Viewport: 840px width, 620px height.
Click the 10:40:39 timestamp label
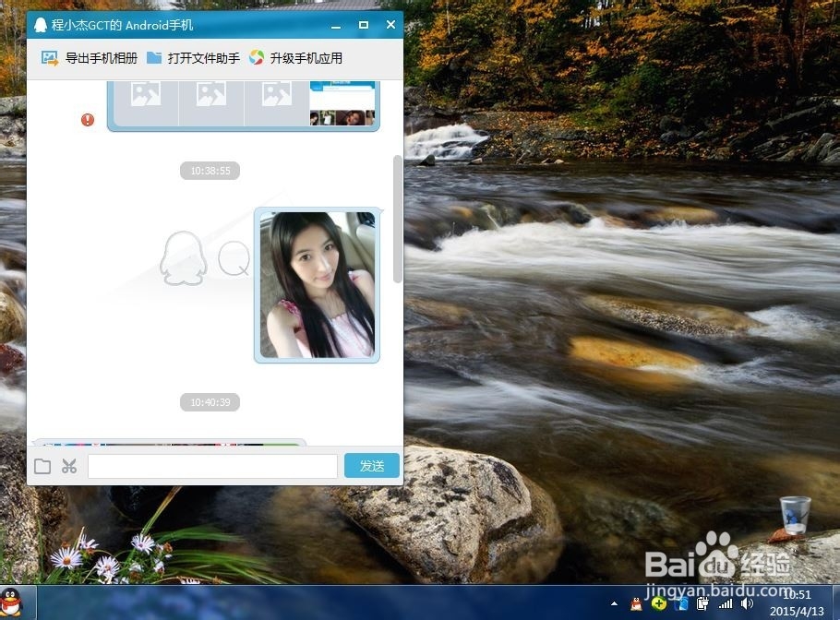pos(210,402)
